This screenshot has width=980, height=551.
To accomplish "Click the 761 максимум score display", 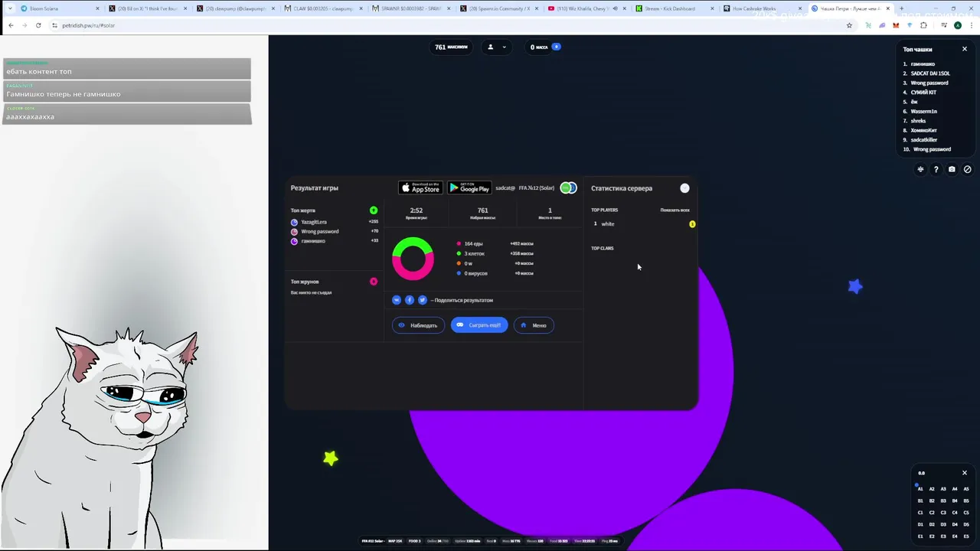I will (451, 47).
